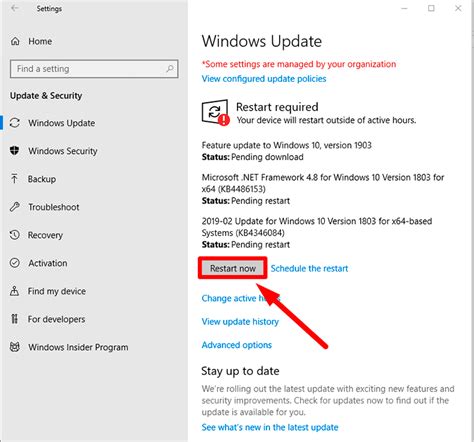Image resolution: width=474 pixels, height=442 pixels.
Task: Click the 'Some settings are managed by your organization' notice
Action: 299,64
